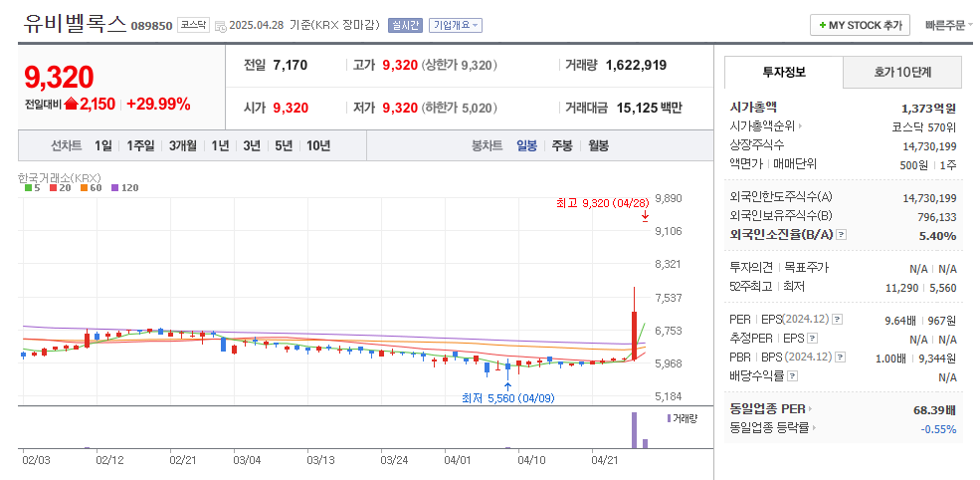Click the 한국거래소(KRX) chart label

tap(60, 177)
